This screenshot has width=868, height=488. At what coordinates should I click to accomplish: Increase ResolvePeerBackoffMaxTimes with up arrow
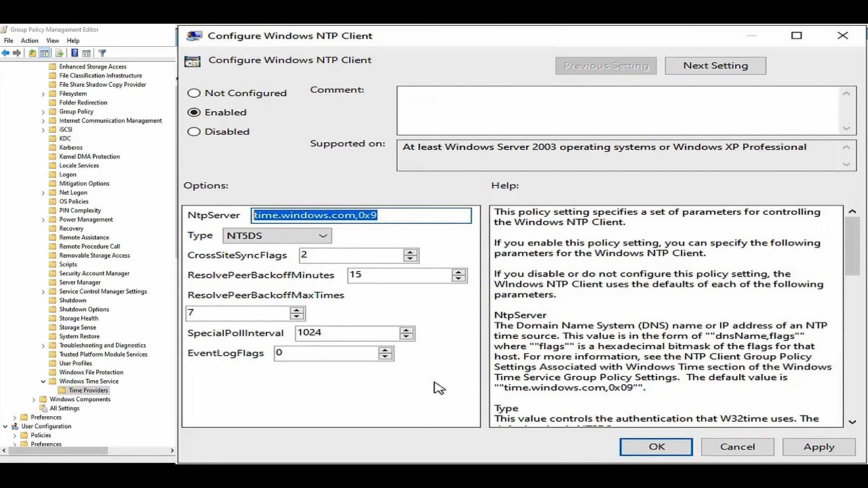pyautogui.click(x=296, y=309)
